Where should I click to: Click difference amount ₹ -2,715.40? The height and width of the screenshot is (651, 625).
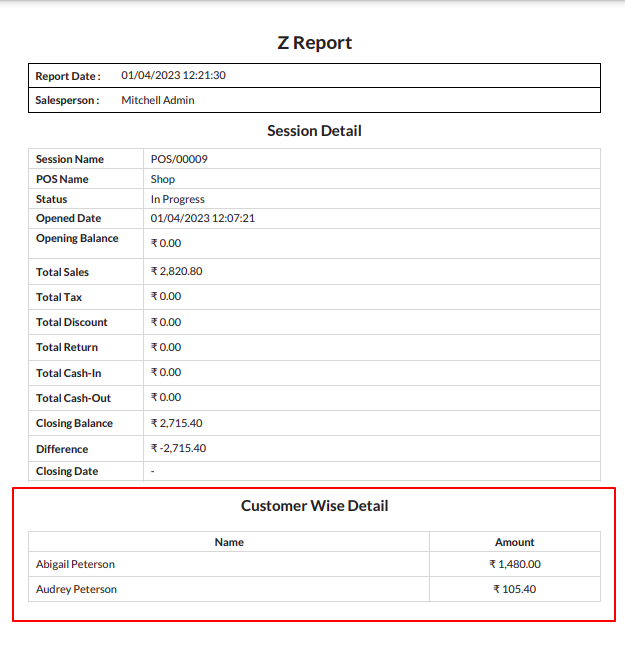[x=179, y=448]
